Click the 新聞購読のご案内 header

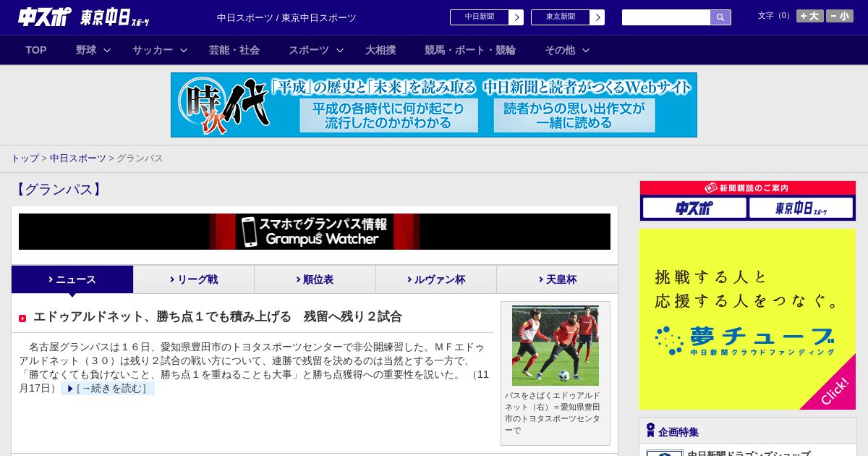tap(748, 187)
